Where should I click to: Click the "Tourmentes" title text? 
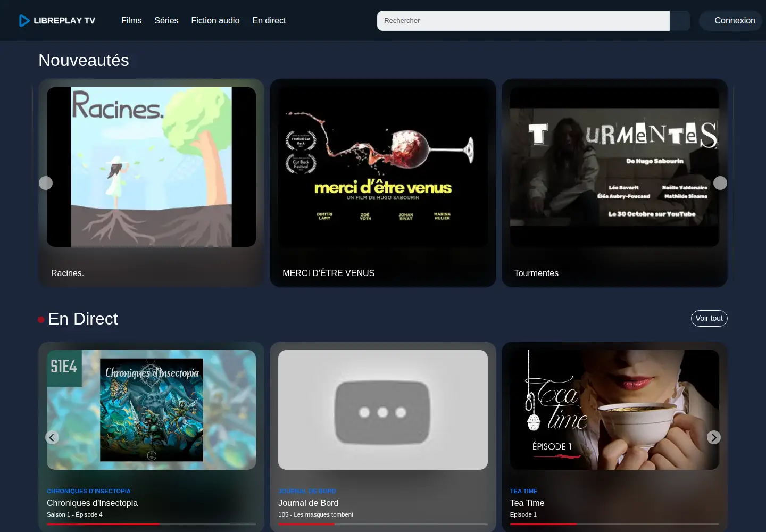536,273
